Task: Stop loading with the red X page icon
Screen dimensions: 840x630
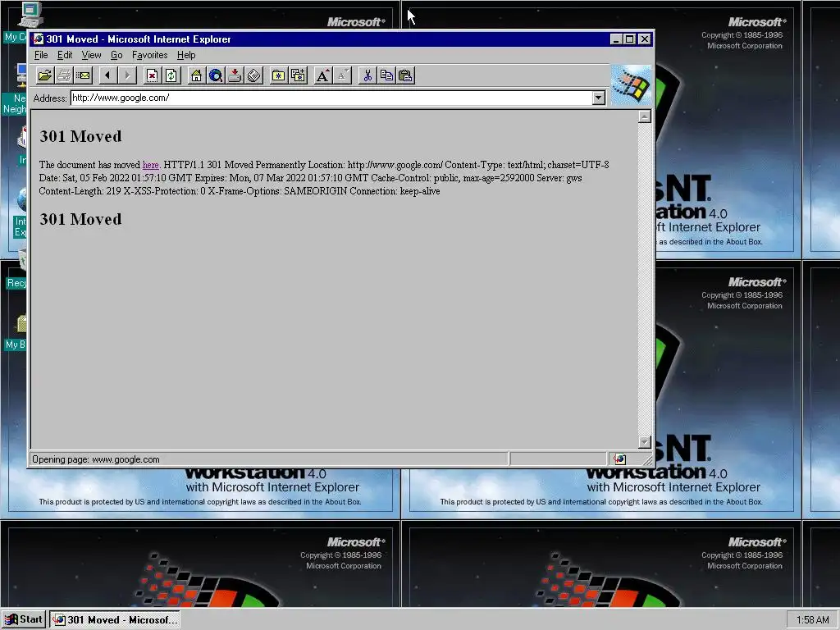Action: point(152,75)
